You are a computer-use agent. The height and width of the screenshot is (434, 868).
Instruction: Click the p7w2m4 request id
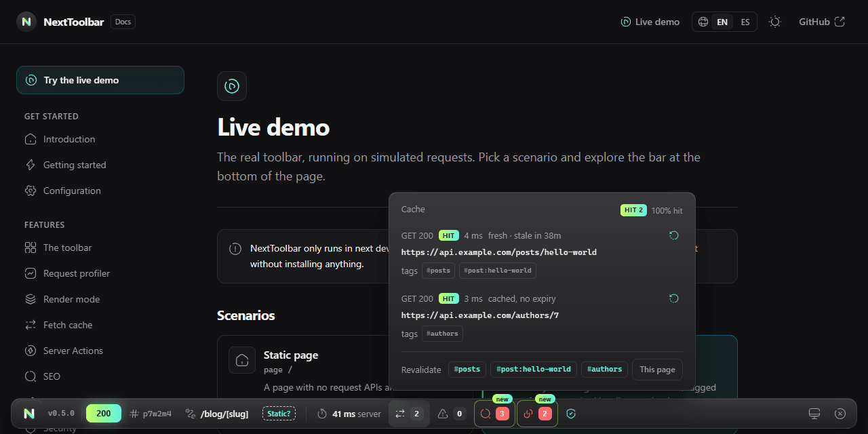[151, 414]
